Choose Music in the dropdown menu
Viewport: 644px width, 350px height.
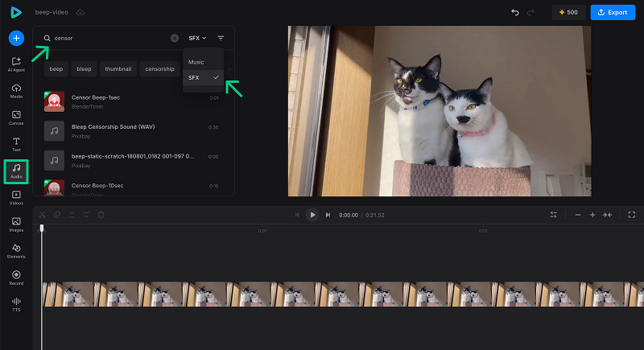tap(204, 62)
